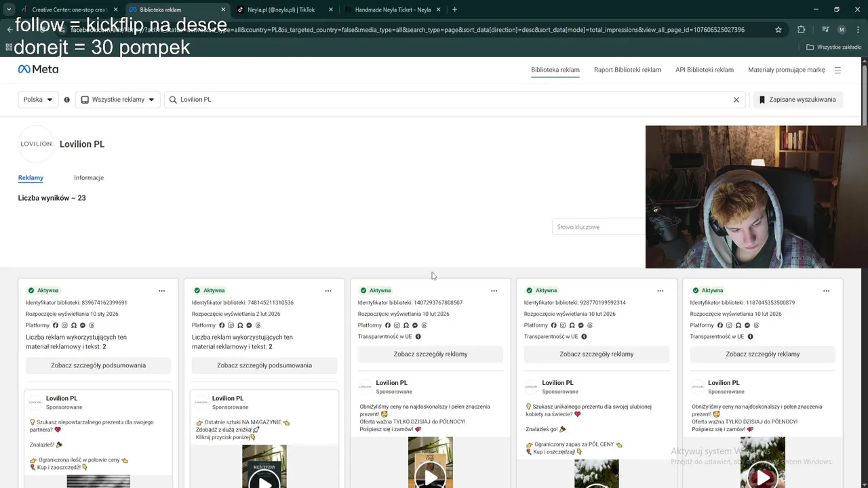Click the Słowo kluczowe keyword field

599,227
